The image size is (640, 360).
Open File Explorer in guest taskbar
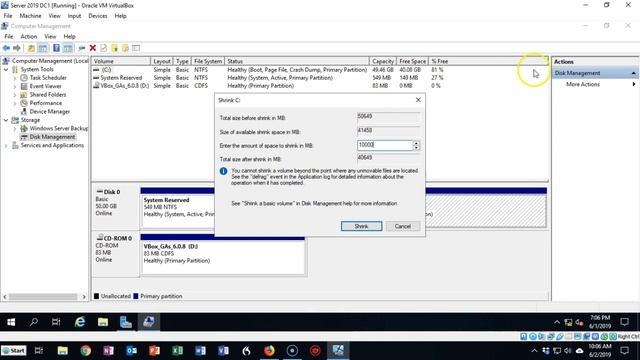pyautogui.click(x=102, y=322)
